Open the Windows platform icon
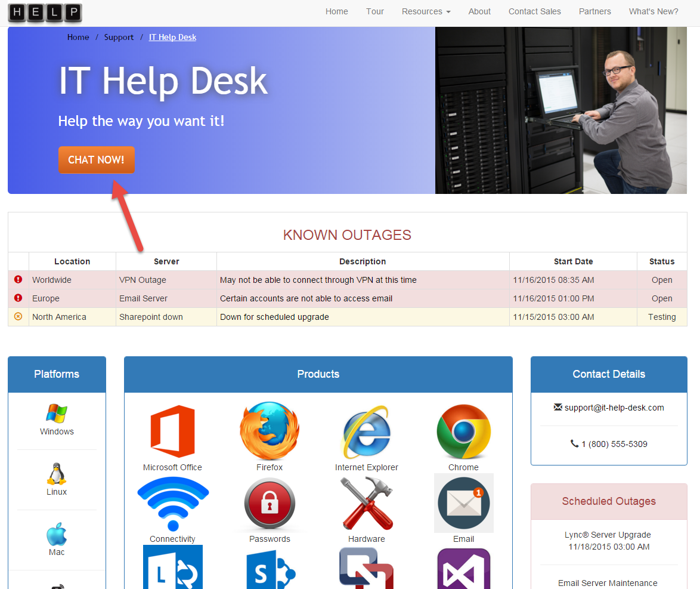The height and width of the screenshot is (589, 700). tap(57, 414)
